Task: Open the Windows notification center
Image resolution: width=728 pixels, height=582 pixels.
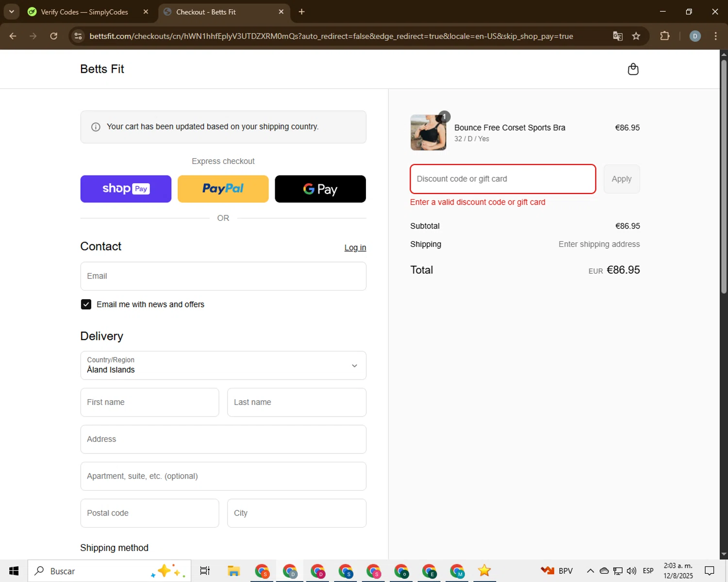Action: point(710,571)
